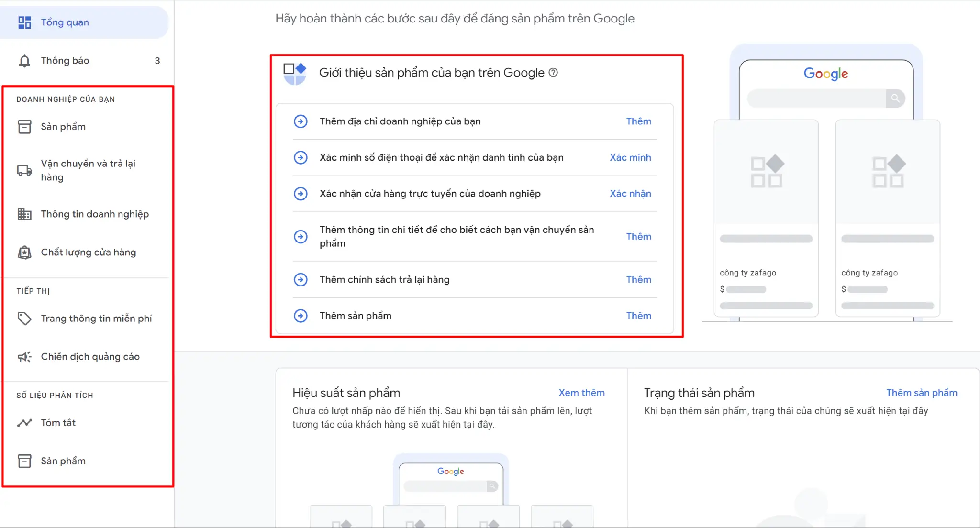The height and width of the screenshot is (528, 980).
Task: Open the Tổng quan overview dashboard icon
Action: 24,22
